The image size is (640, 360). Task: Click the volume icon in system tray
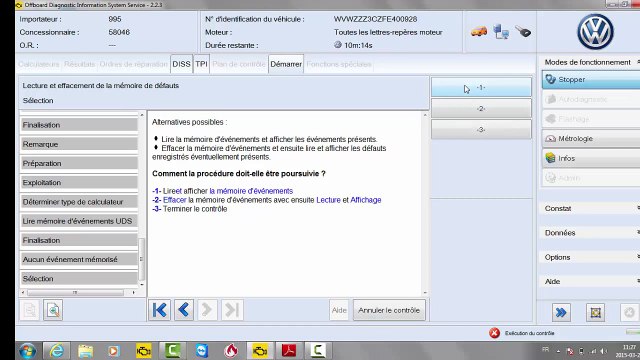(603, 351)
